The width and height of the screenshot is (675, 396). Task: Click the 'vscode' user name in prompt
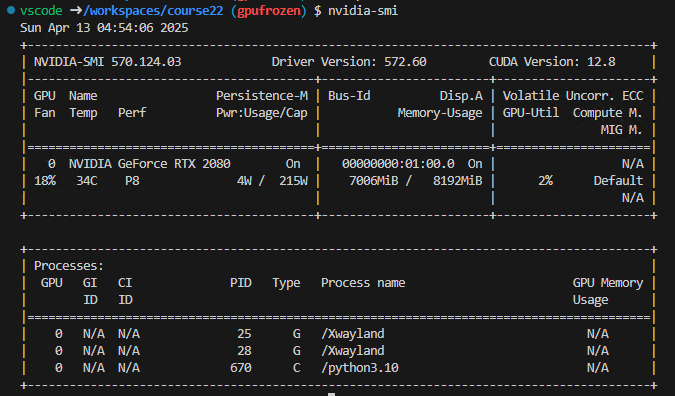click(41, 10)
